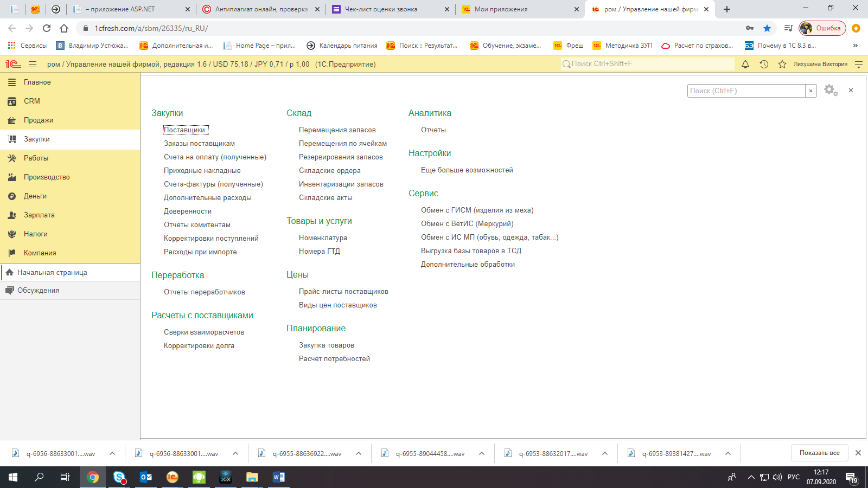Bookmark this page with the star icon
Screen dimensions: 868x488
[x=767, y=28]
